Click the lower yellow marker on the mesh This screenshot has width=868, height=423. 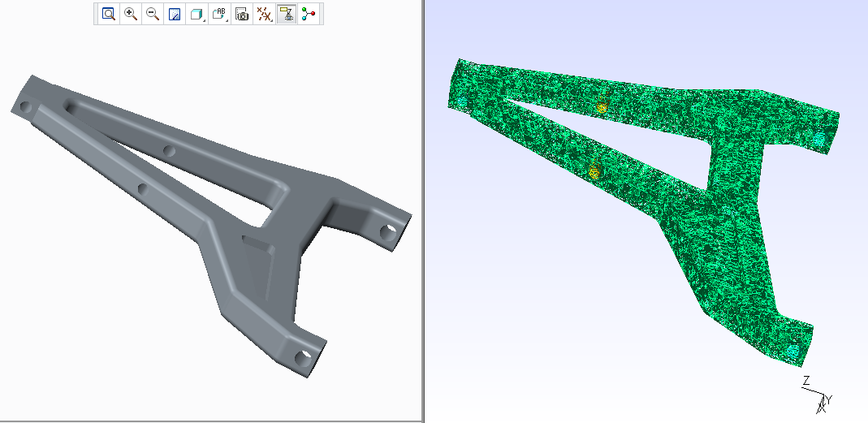coord(594,170)
